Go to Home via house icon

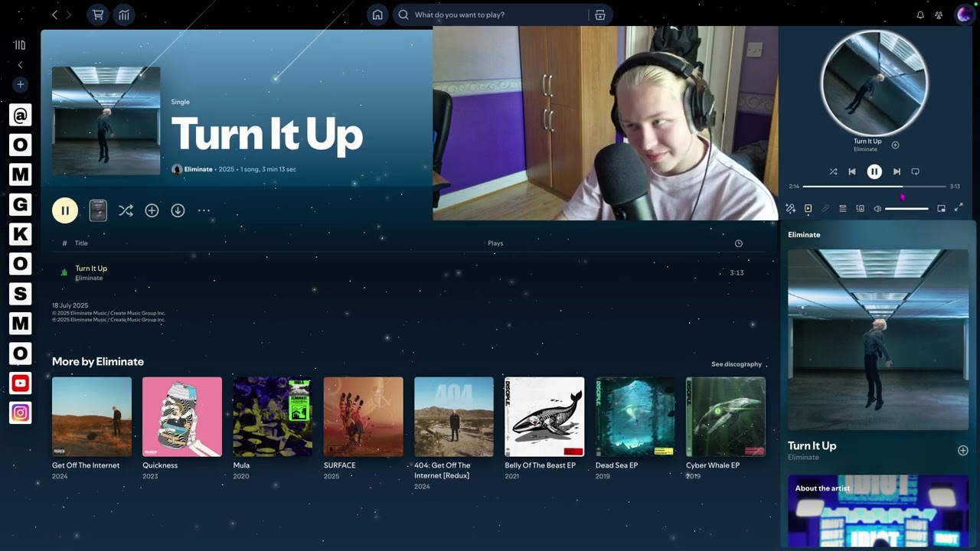coord(377,15)
